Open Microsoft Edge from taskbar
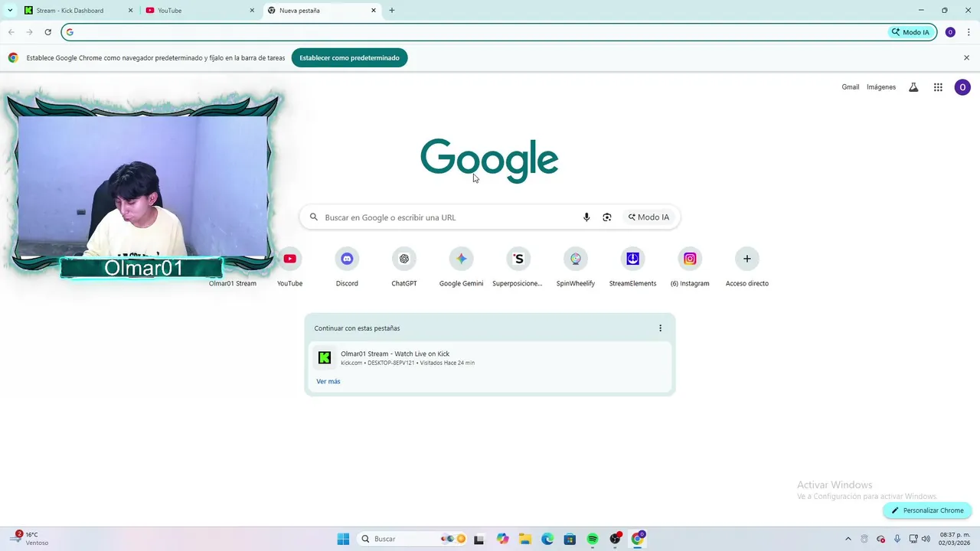 [x=547, y=539]
